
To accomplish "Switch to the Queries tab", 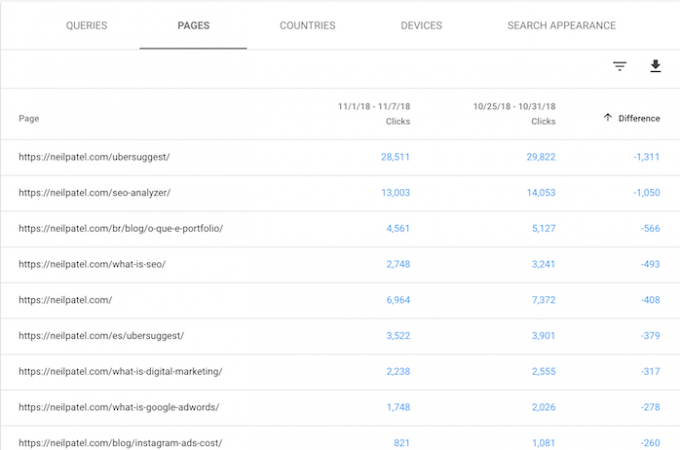I will pos(86,25).
